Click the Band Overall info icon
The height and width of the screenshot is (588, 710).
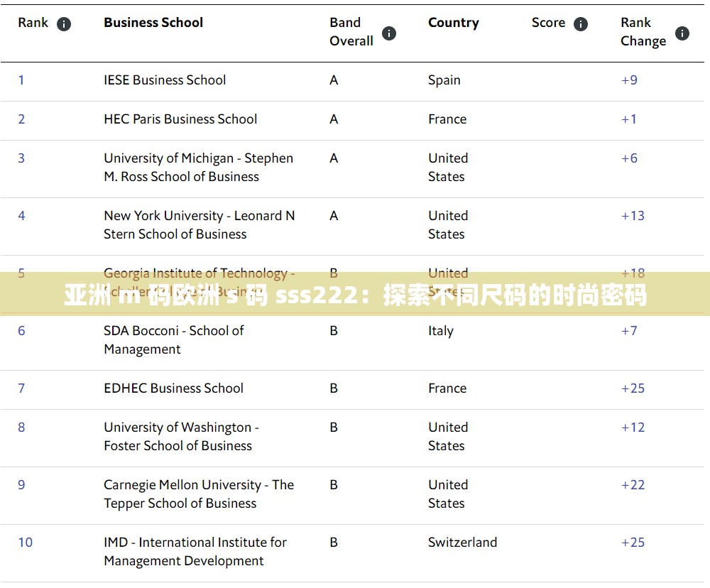tap(388, 33)
